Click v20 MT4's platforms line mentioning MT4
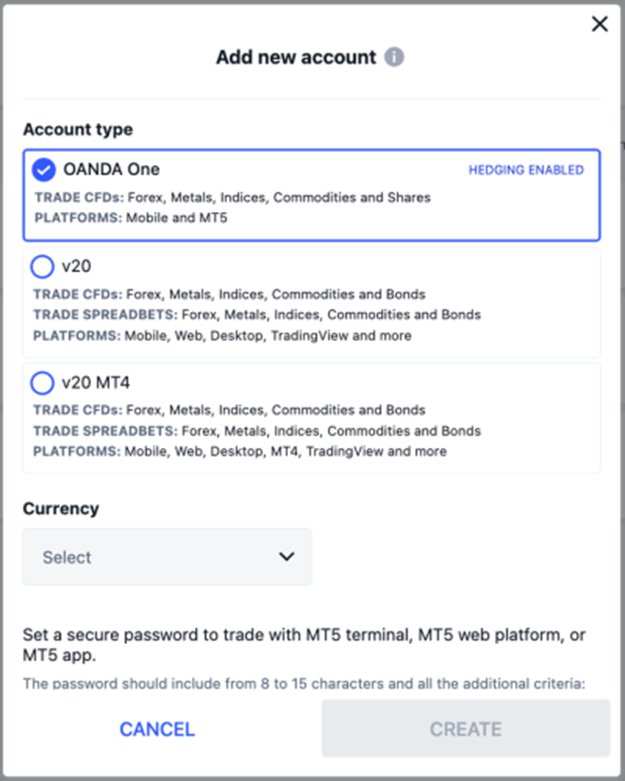Screen dimensions: 625x781 240,451
